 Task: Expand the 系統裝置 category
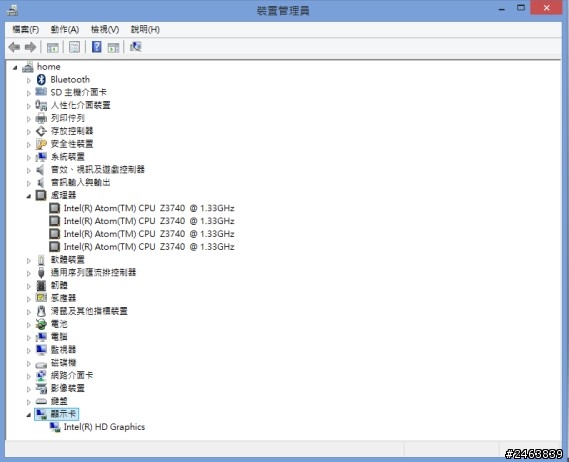pos(29,158)
